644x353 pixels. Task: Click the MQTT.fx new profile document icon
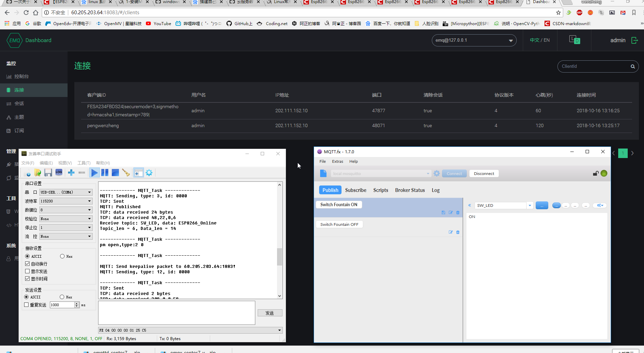point(323,173)
